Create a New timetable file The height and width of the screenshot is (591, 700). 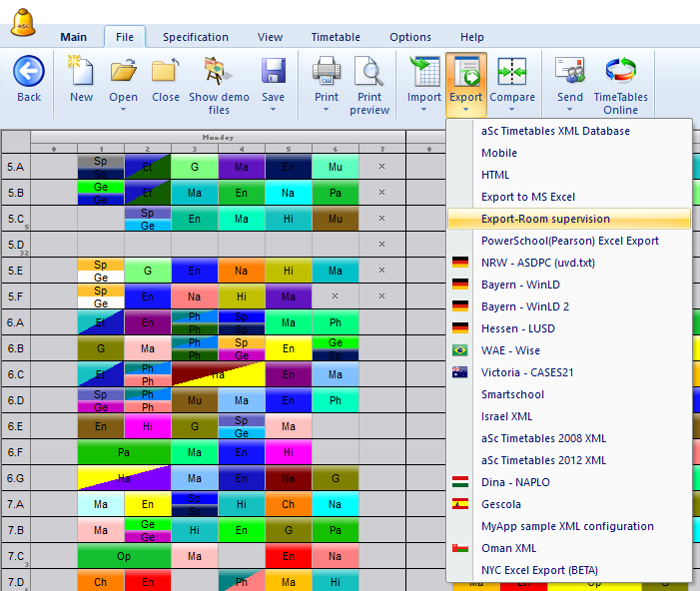point(81,72)
